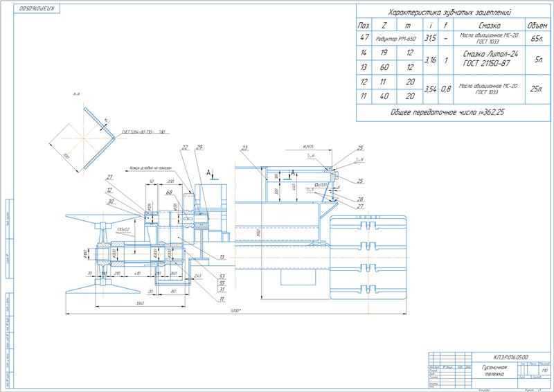Viewport: 554px width, 392px height.
Task: Select the "440" vertical dimension
Action: (294, 187)
